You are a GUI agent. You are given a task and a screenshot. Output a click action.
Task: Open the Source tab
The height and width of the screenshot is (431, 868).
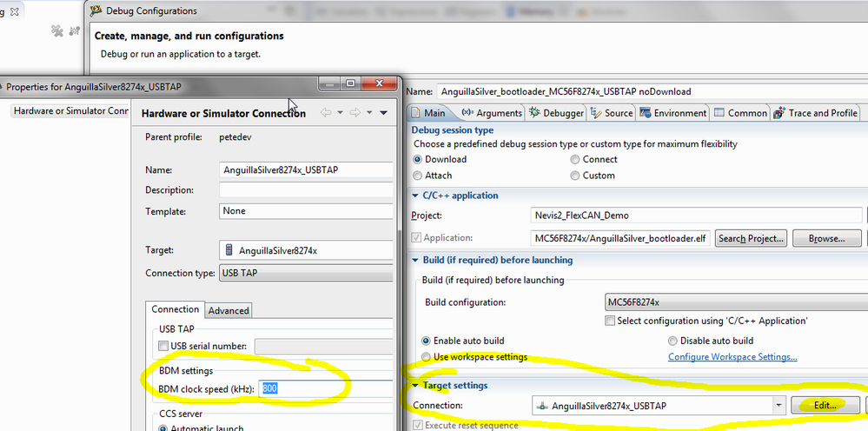(x=612, y=113)
